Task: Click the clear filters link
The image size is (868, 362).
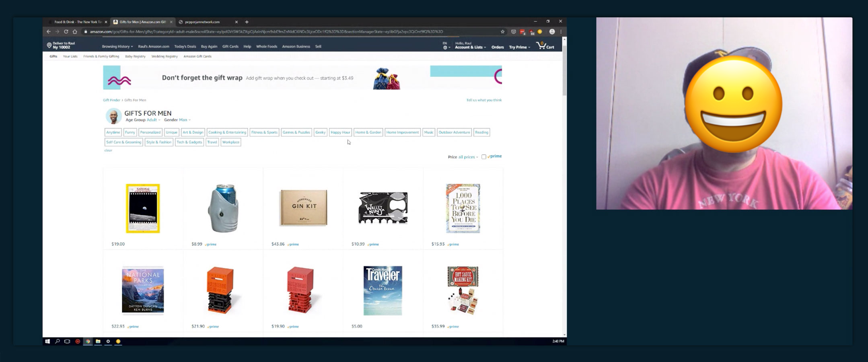Action: point(108,150)
